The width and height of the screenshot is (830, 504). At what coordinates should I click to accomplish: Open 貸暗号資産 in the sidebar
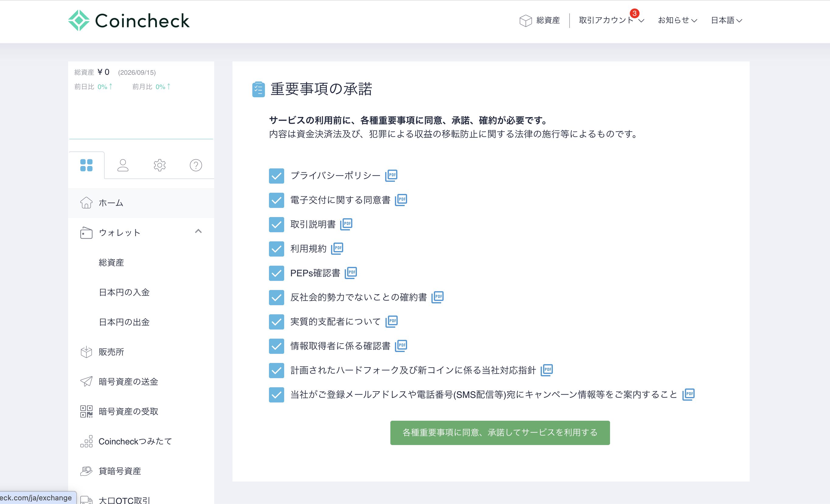pos(141,471)
